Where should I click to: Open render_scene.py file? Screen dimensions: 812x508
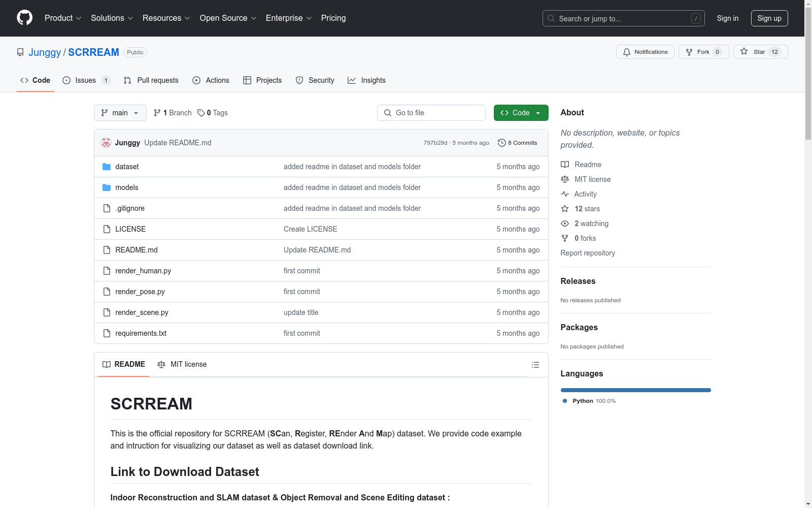pyautogui.click(x=142, y=312)
